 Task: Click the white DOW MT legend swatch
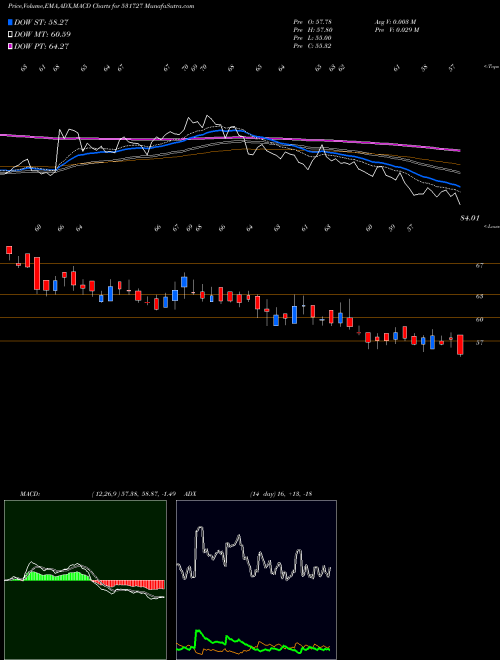click(x=10, y=35)
